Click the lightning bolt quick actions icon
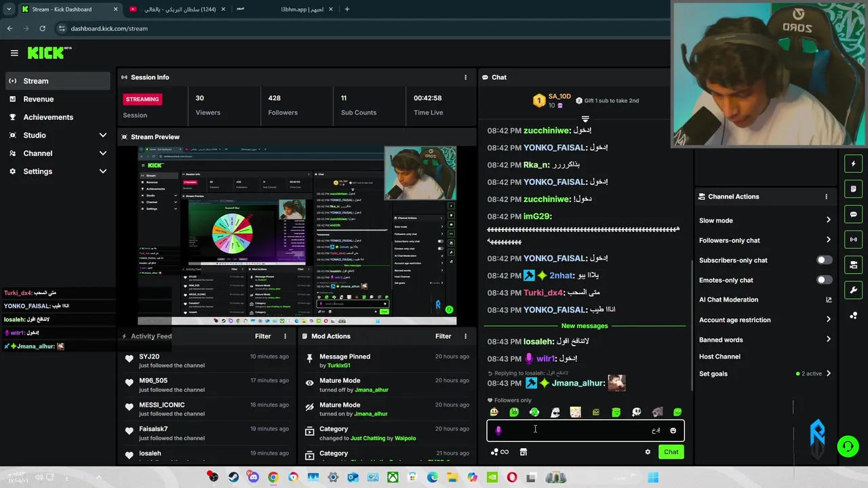868x488 pixels. (x=853, y=164)
